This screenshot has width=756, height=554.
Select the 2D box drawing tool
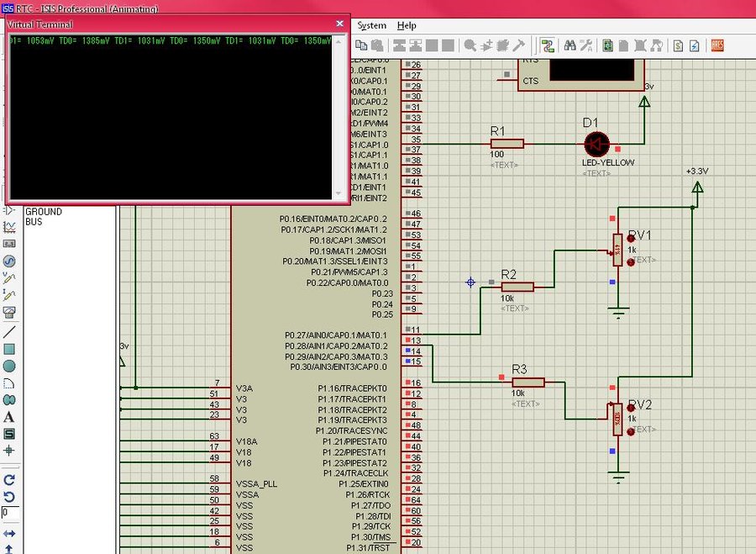[x=10, y=349]
